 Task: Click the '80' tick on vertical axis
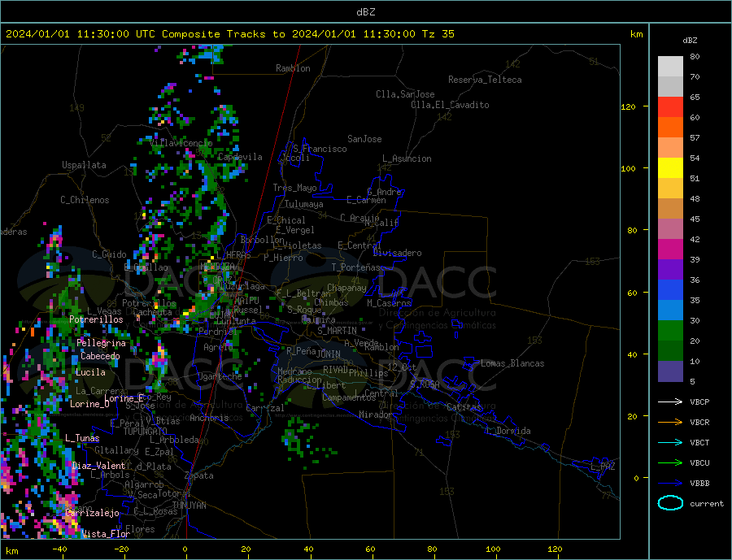632,230
